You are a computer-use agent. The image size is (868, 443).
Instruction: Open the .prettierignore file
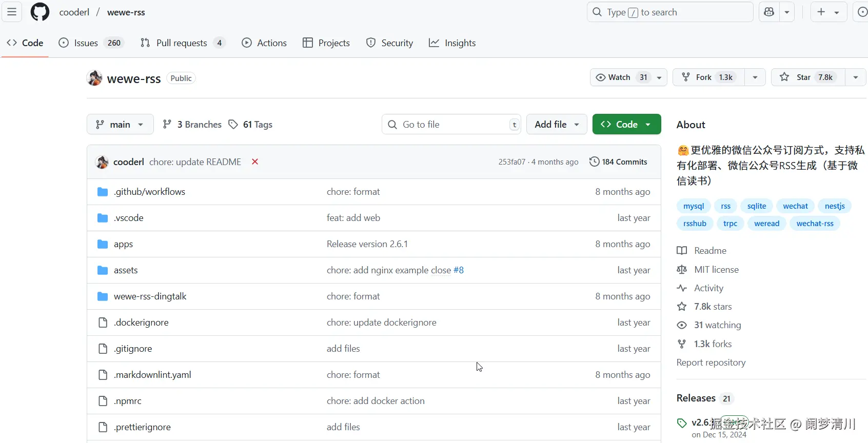coord(142,427)
